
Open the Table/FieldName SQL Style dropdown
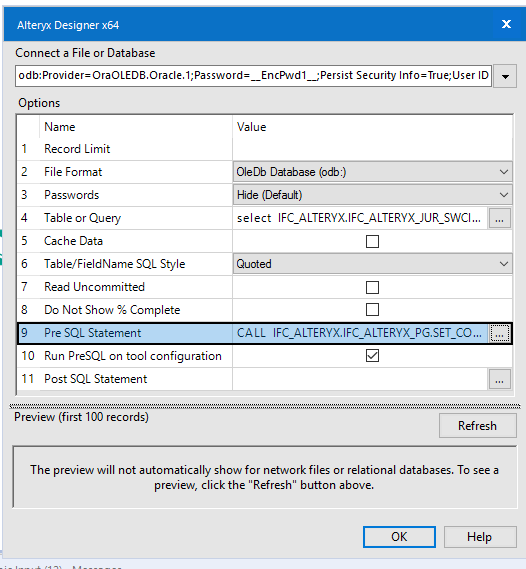pos(373,264)
